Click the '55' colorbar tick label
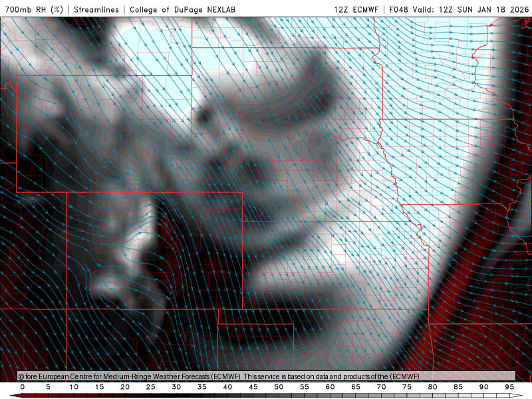 [x=305, y=387]
